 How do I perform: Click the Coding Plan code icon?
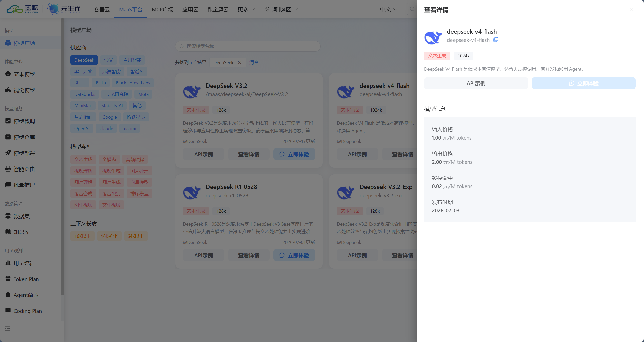[x=8, y=311]
